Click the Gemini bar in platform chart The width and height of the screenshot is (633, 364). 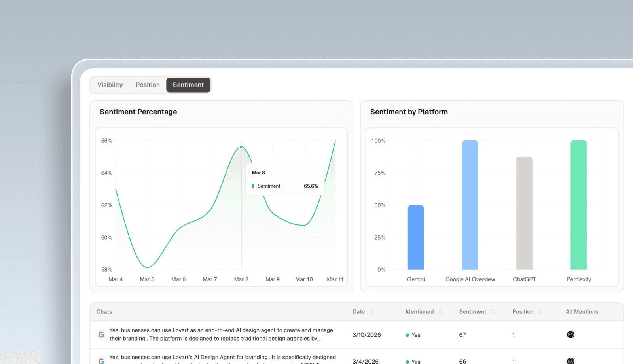[416, 237]
